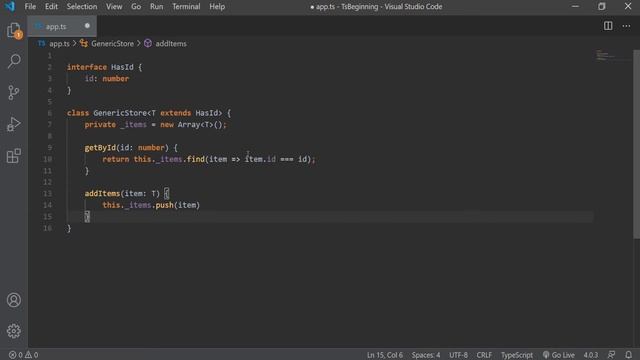Change indentation via Spaces: 4
This screenshot has height=360, width=640.
426,355
